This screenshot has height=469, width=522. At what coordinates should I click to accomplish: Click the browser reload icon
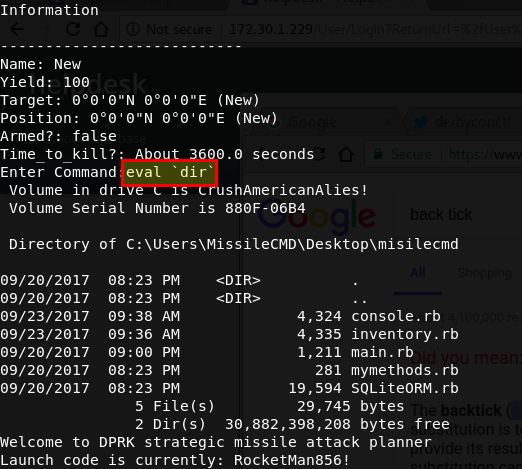73,29
